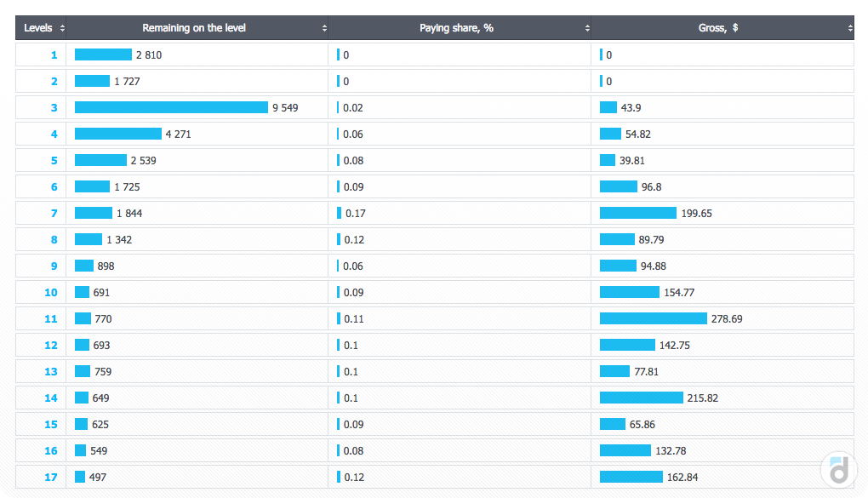This screenshot has height=498, width=868.
Task: Click the 215.82 gross bar for level 14
Action: [x=641, y=398]
